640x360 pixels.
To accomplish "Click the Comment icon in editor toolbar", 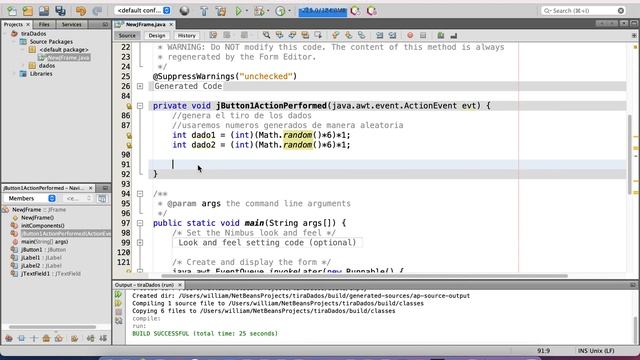I will 441,36.
